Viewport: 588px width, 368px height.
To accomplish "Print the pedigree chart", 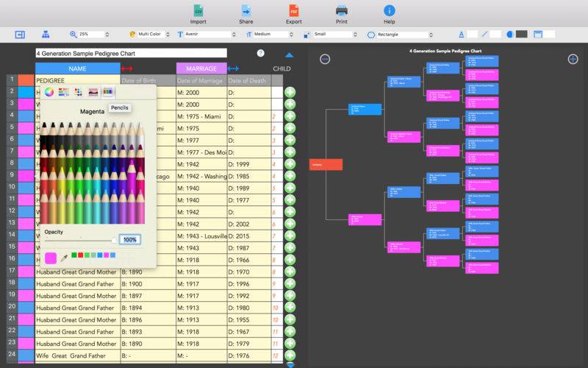I will tap(341, 14).
